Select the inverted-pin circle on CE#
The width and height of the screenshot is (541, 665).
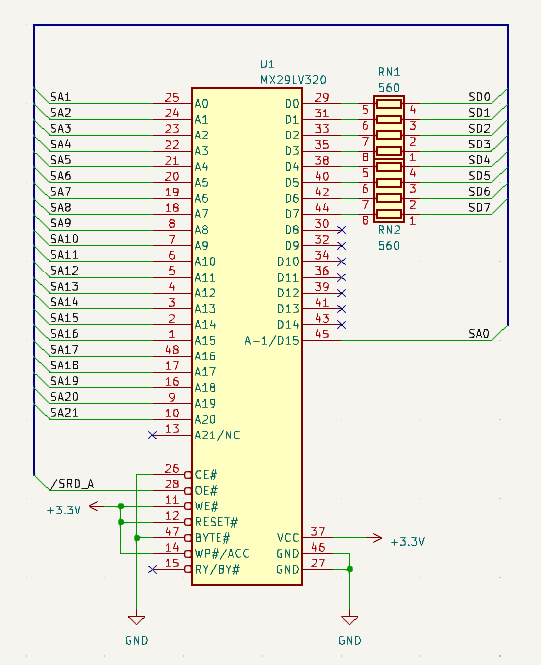point(188,475)
